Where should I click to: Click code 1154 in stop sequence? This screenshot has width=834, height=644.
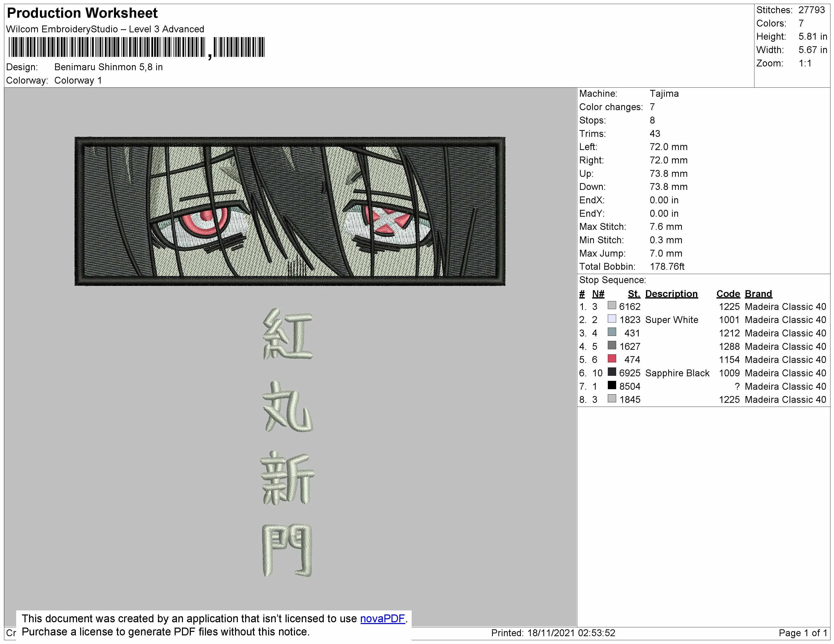(x=729, y=360)
